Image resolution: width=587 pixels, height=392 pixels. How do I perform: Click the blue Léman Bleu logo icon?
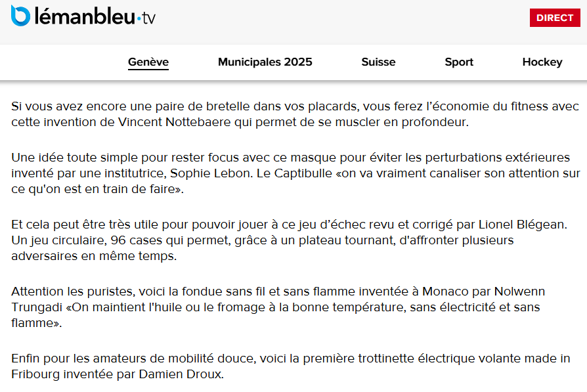(x=20, y=16)
